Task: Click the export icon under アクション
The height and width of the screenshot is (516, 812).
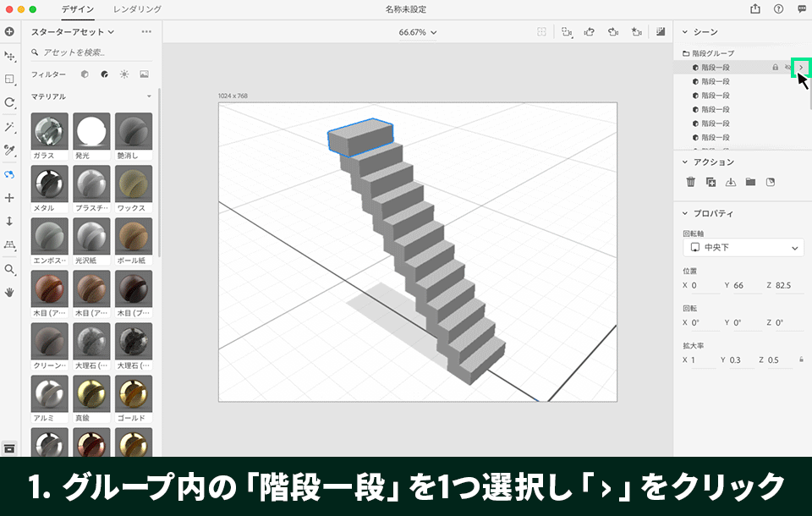Action: coord(730,181)
